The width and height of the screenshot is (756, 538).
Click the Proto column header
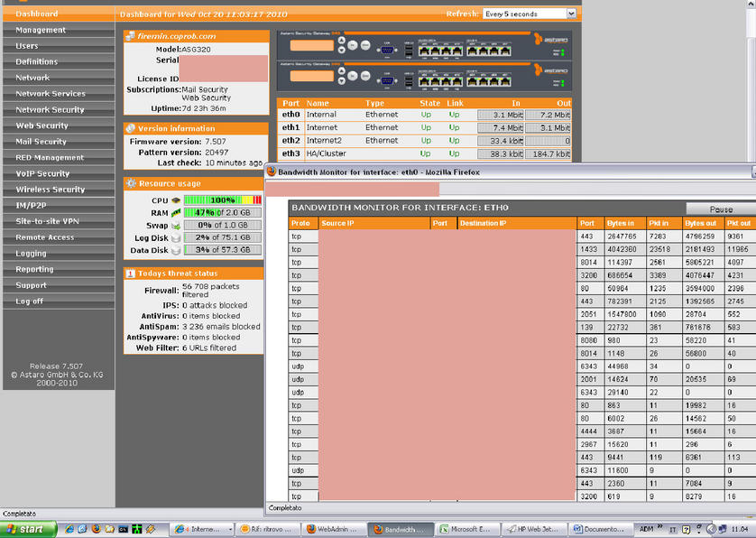click(303, 223)
